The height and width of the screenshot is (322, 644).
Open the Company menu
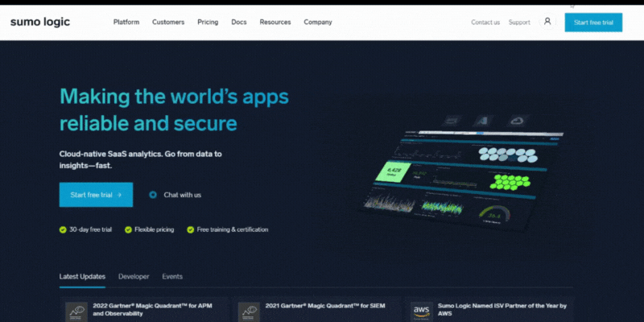coord(318,23)
